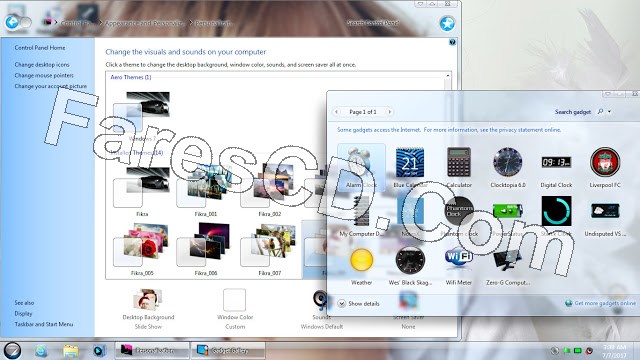640x360 pixels.
Task: Open the Personalization help icon
Action: click(452, 42)
